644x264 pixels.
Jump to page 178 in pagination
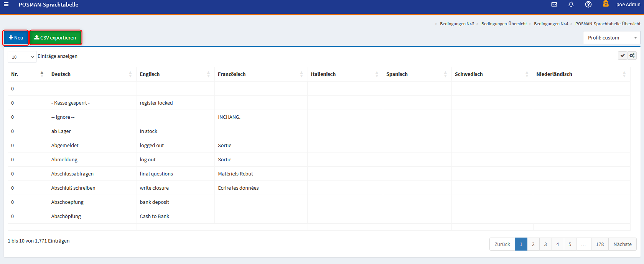coord(600,244)
